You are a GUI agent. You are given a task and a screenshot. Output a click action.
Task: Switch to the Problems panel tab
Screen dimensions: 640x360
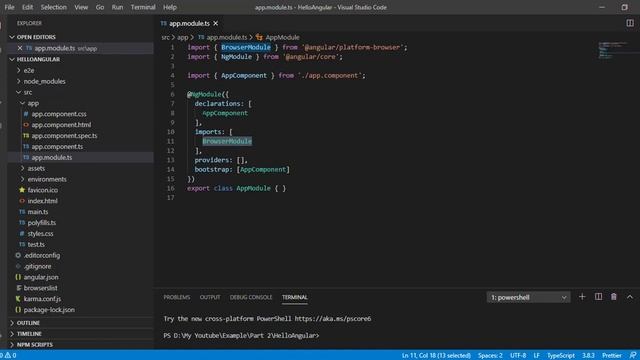point(177,297)
